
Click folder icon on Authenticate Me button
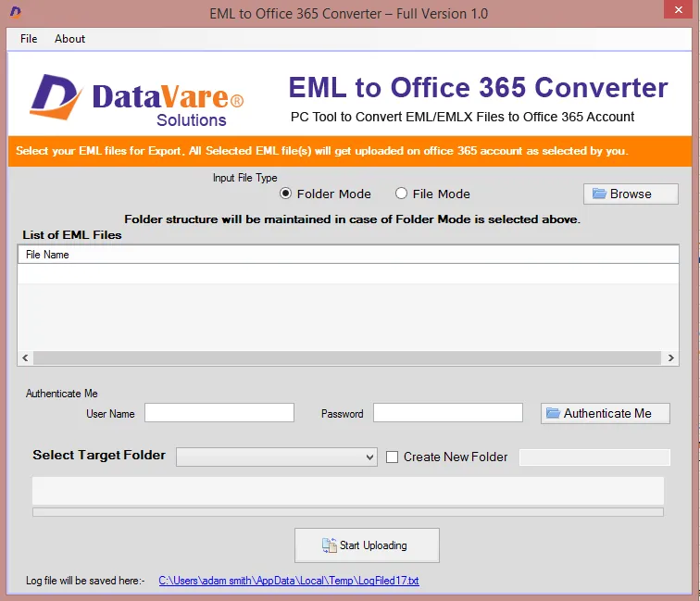point(553,413)
